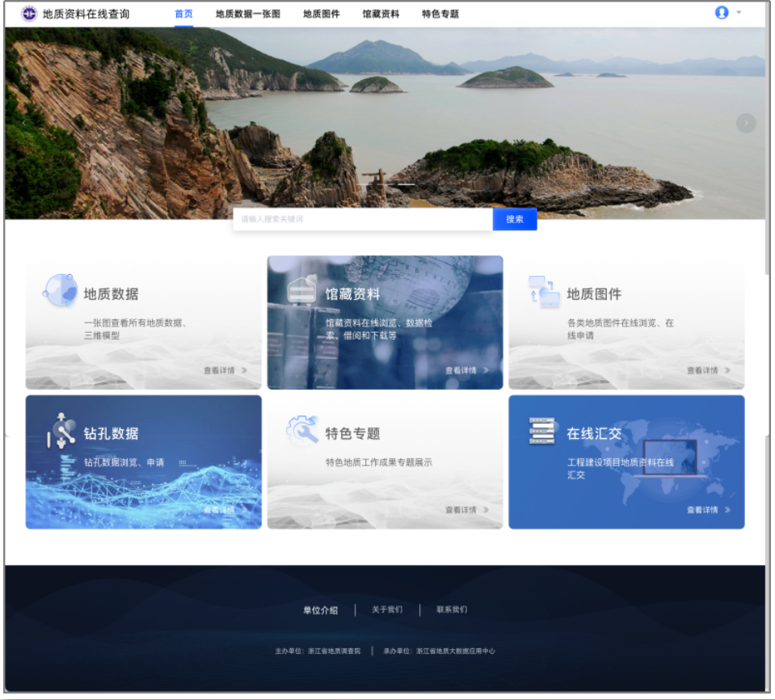The height and width of the screenshot is (700, 775).
Task: Switch to 地质数据一张图 tab
Action: pos(248,14)
